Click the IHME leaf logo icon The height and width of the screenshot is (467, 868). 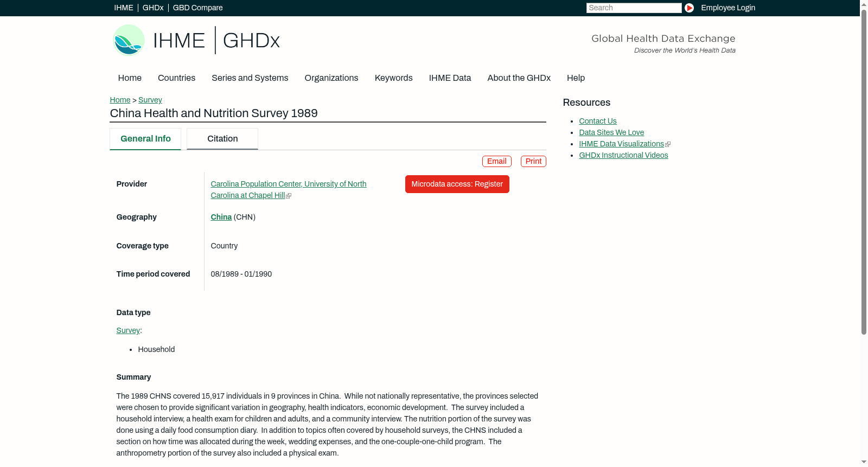pyautogui.click(x=129, y=40)
